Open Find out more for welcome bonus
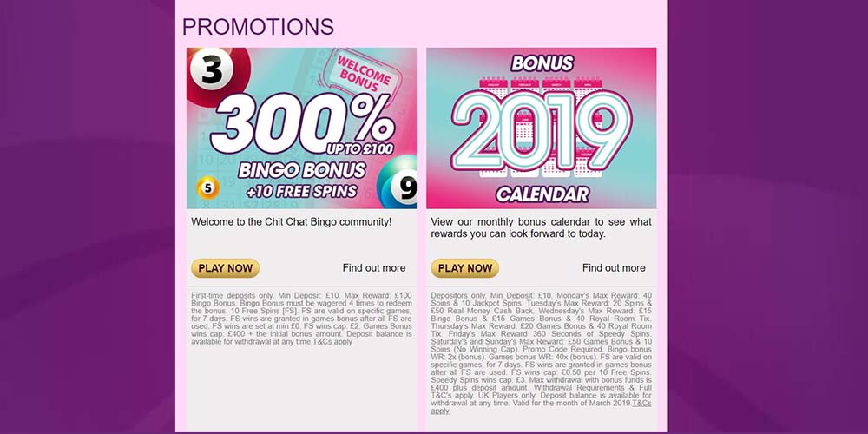The height and width of the screenshot is (434, 868). (374, 268)
